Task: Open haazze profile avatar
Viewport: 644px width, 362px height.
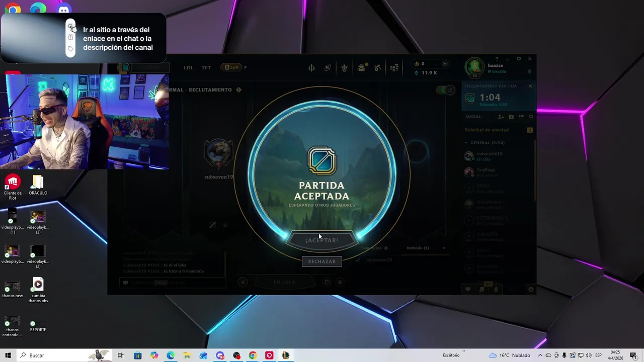Action: 474,68
